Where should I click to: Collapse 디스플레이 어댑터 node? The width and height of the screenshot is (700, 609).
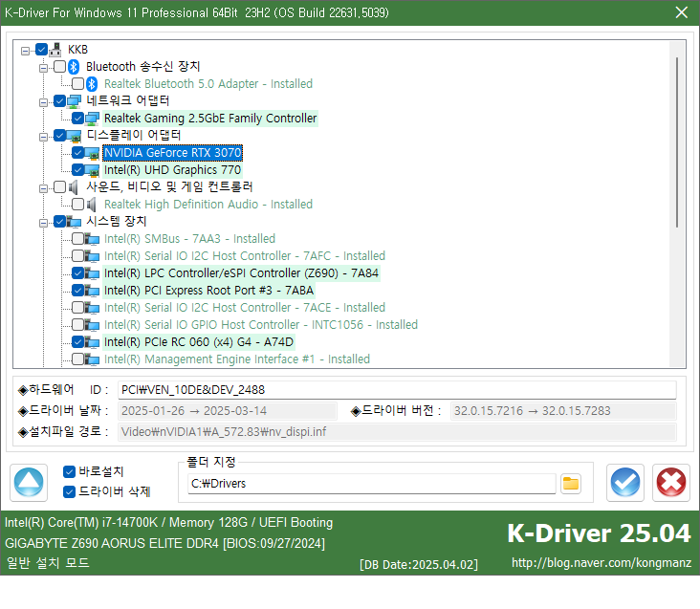43,137
